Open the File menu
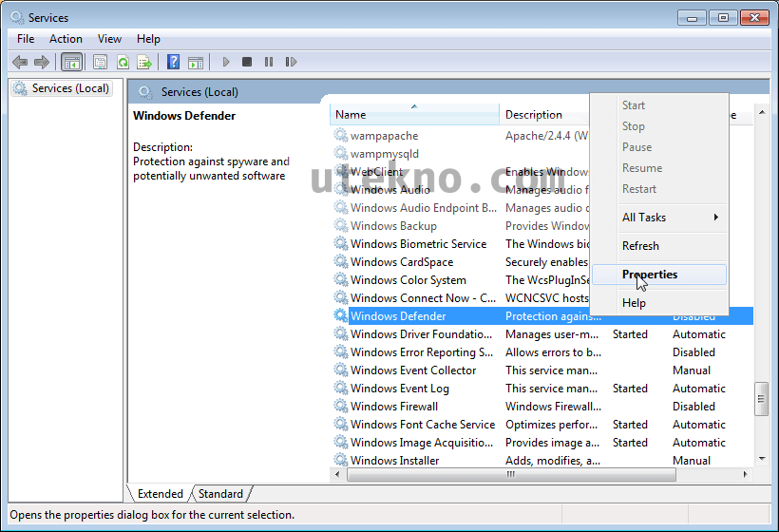 click(26, 39)
